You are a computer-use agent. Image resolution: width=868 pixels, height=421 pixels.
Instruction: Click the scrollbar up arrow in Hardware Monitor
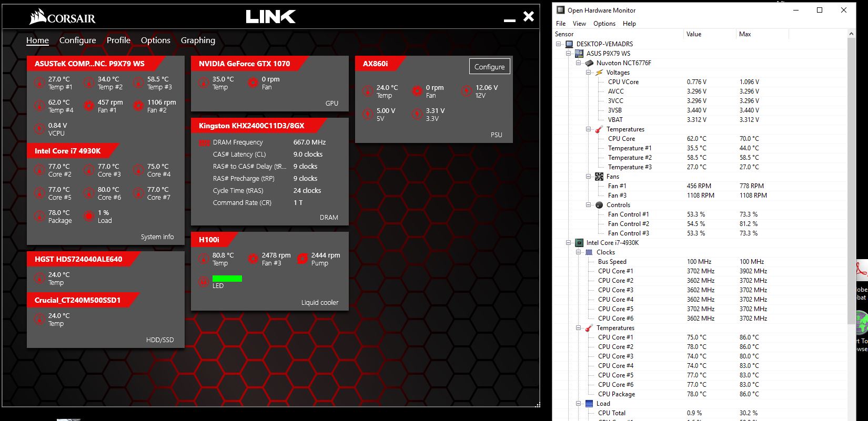pyautogui.click(x=851, y=34)
